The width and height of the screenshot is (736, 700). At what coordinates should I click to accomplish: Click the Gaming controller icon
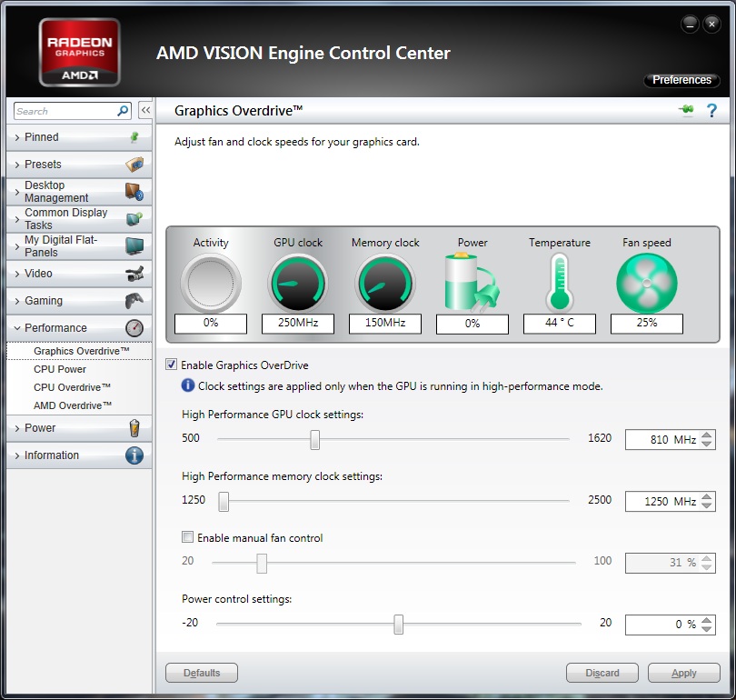[x=134, y=301]
